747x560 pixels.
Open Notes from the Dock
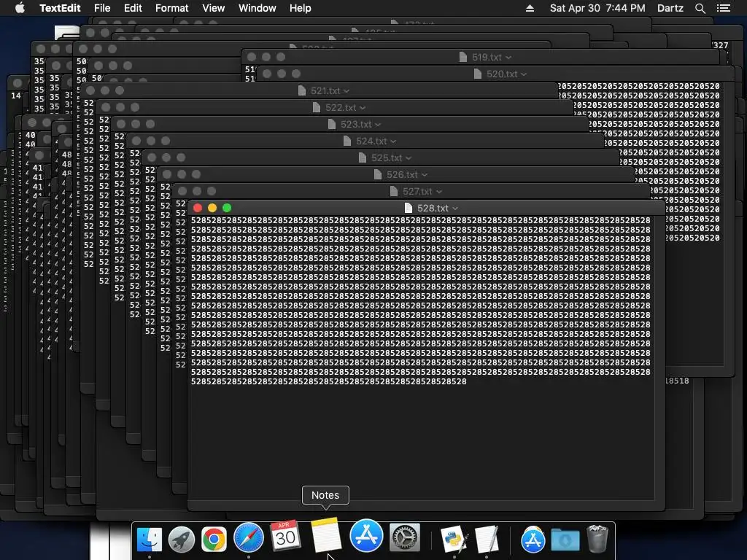pyautogui.click(x=326, y=536)
